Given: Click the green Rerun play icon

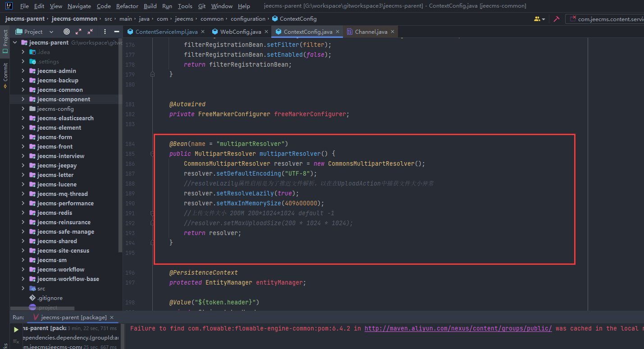Looking at the screenshot, I should pyautogui.click(x=16, y=330).
